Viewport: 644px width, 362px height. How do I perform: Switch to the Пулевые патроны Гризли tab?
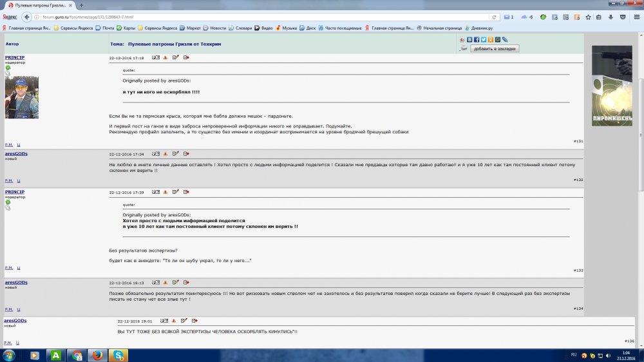pos(39,5)
